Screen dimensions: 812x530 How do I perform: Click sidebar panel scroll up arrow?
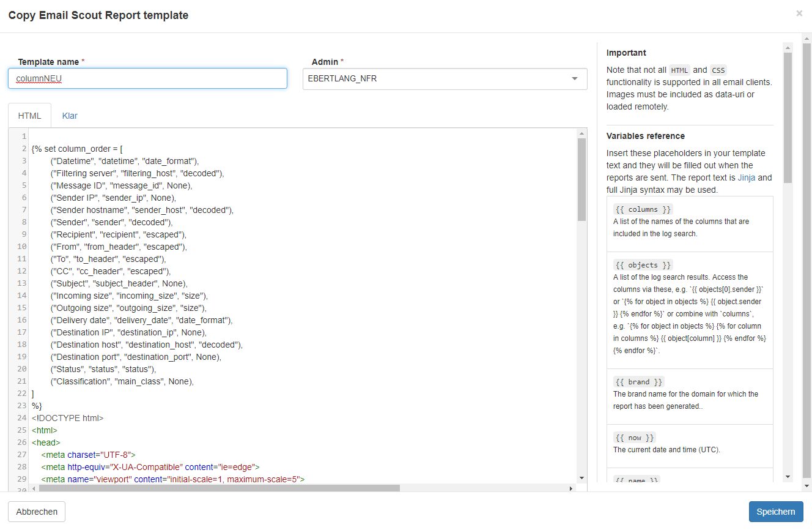[788, 47]
